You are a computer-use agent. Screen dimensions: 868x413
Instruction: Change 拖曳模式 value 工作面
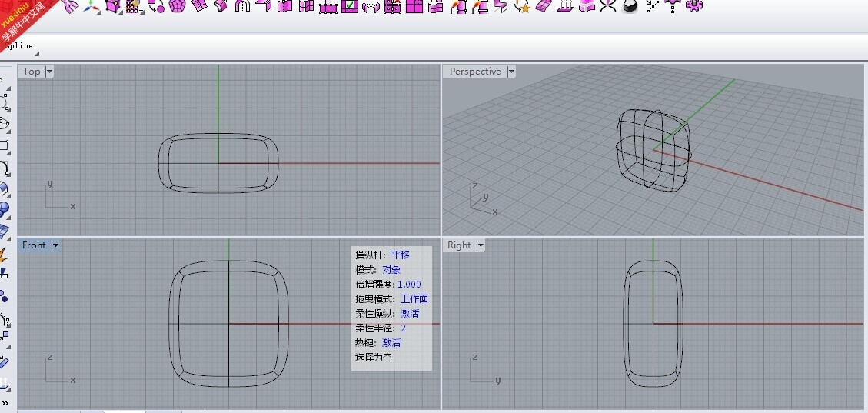pos(414,299)
